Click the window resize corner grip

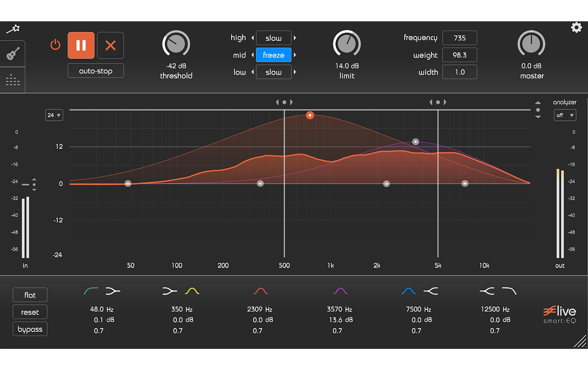[581, 341]
